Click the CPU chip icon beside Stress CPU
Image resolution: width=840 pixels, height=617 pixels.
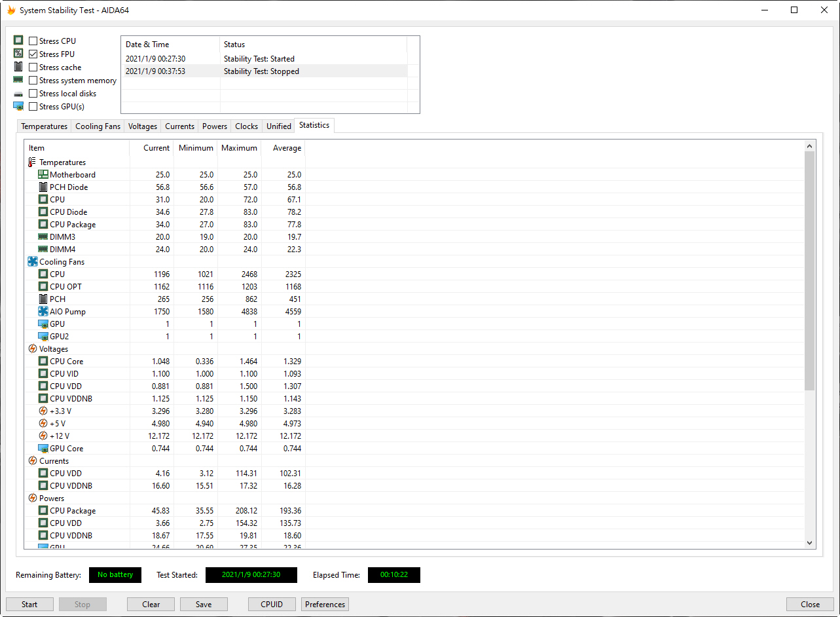pyautogui.click(x=18, y=41)
